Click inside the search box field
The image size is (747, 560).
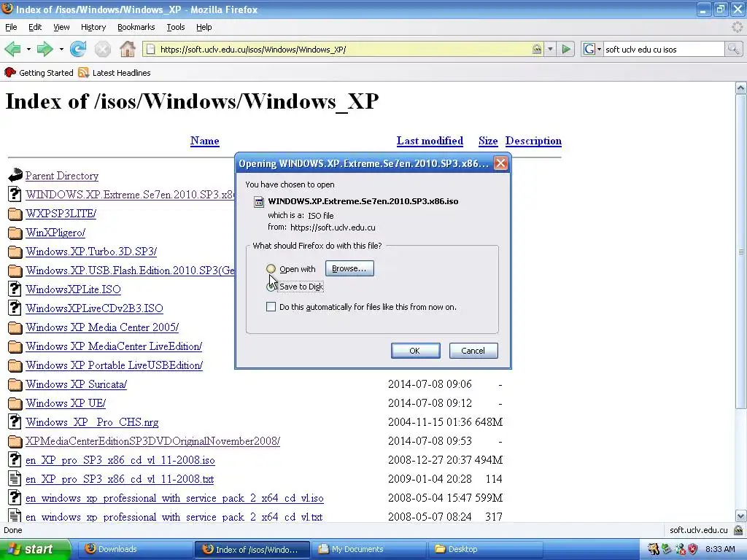[664, 49]
